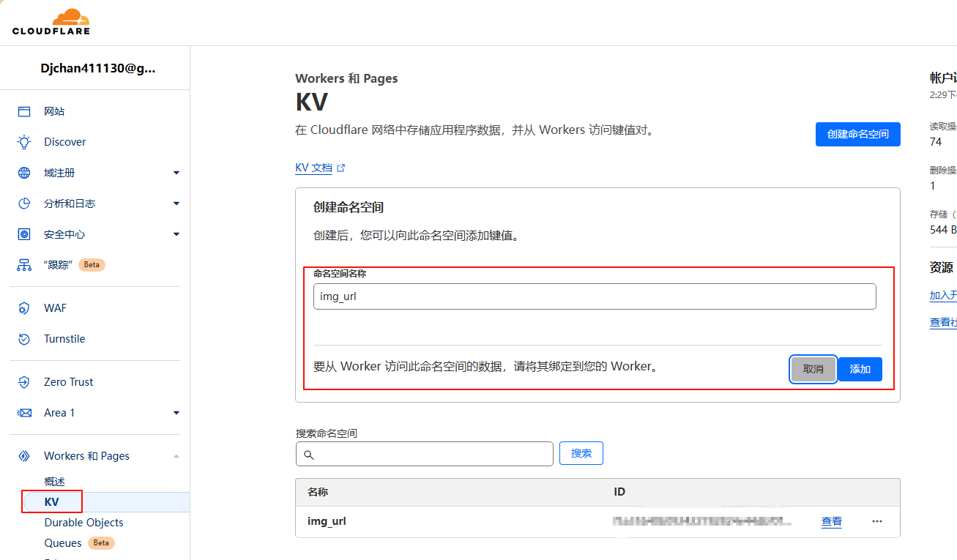The image size is (957, 560).
Task: Open the img_url row three-dot menu
Action: pyautogui.click(x=877, y=521)
